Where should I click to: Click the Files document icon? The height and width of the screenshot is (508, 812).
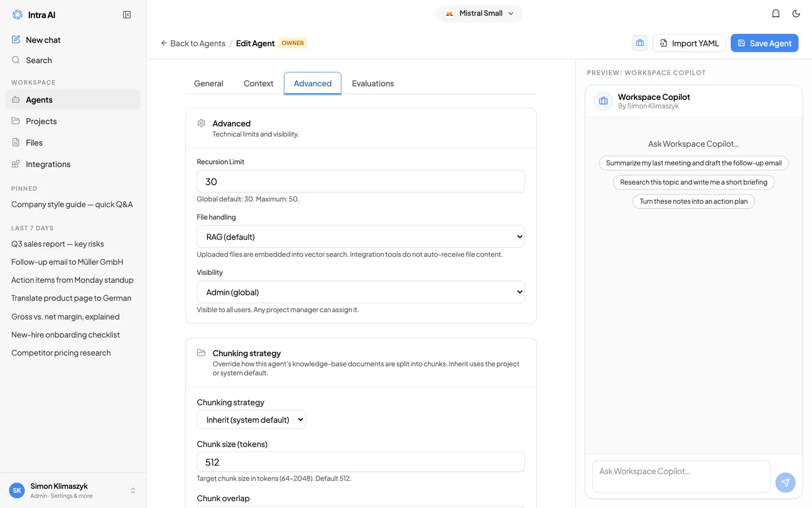pyautogui.click(x=16, y=142)
